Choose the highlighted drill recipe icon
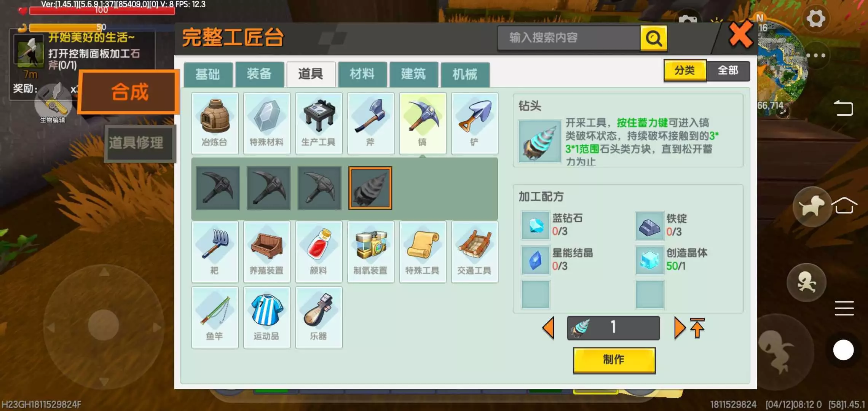This screenshot has height=411, width=868. pyautogui.click(x=370, y=188)
